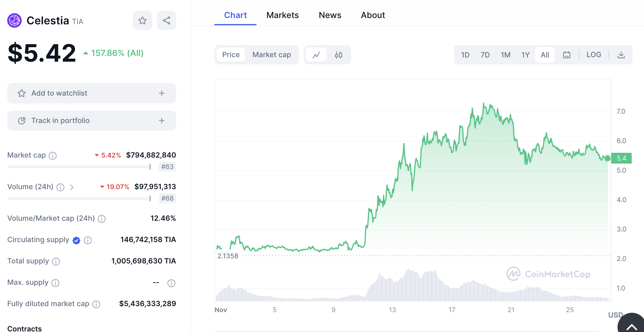Click the scroll-to-top arrow button
The image size is (644, 332).
coord(632,327)
